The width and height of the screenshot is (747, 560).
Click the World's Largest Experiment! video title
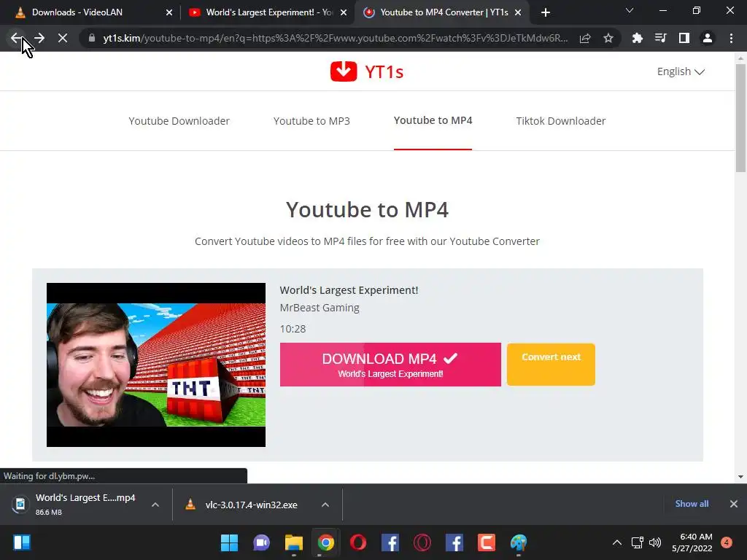349,290
